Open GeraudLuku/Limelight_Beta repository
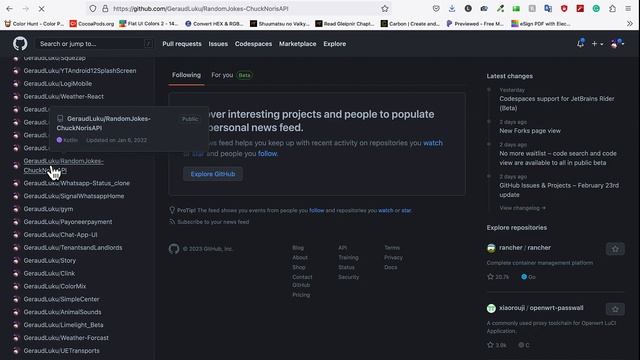640x360 pixels. (x=63, y=325)
